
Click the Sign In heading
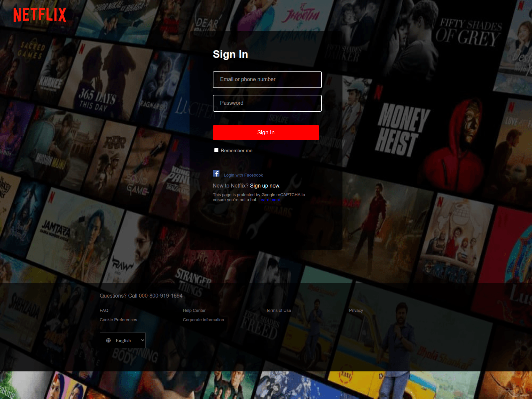point(230,54)
